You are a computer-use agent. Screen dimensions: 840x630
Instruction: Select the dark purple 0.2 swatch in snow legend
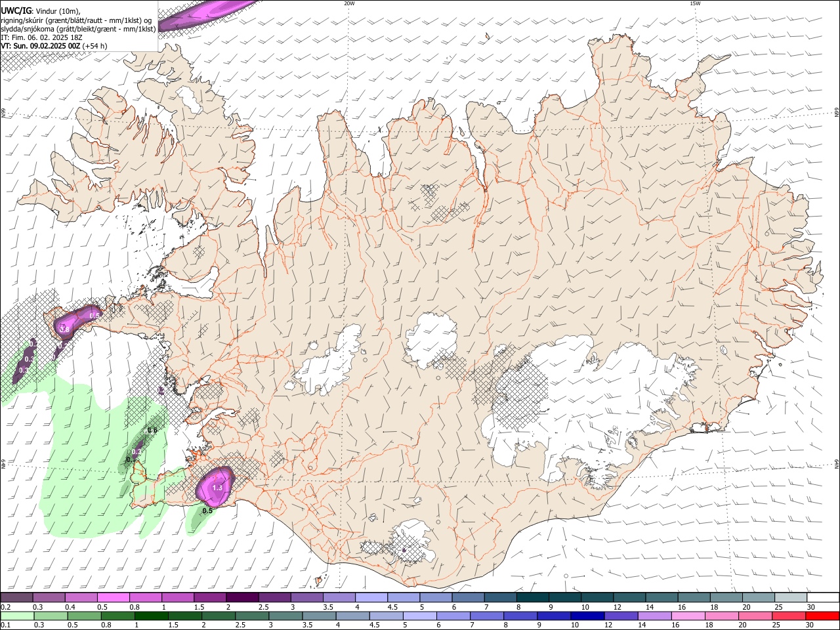click(16, 598)
